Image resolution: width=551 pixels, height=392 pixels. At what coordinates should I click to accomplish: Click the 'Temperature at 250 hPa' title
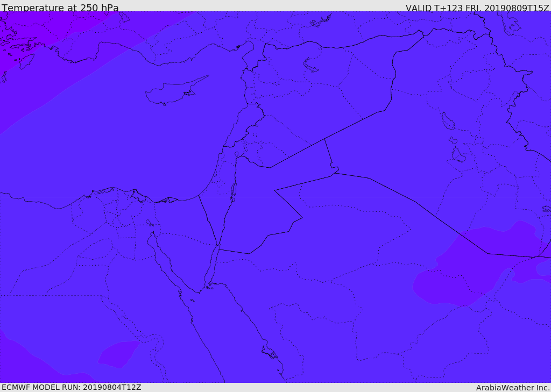pos(60,8)
